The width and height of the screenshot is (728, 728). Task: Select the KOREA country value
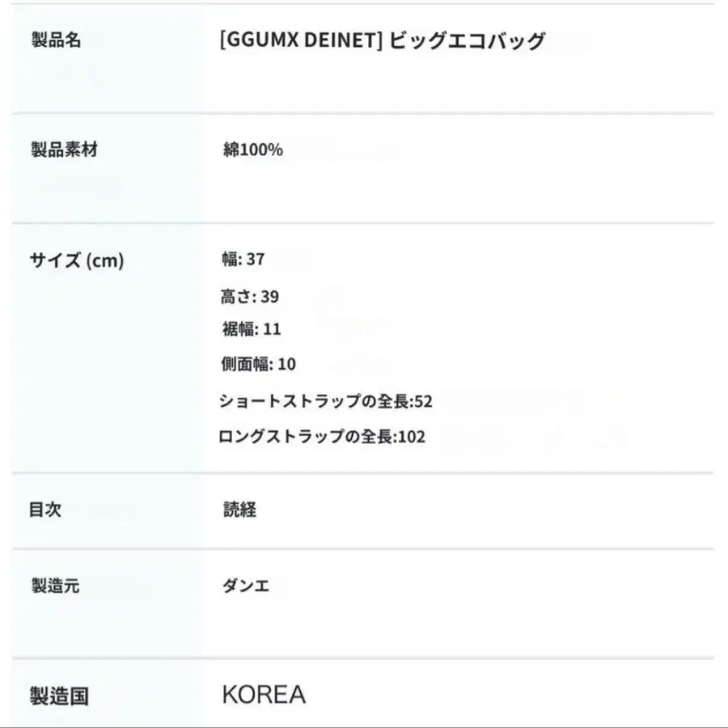click(x=264, y=695)
